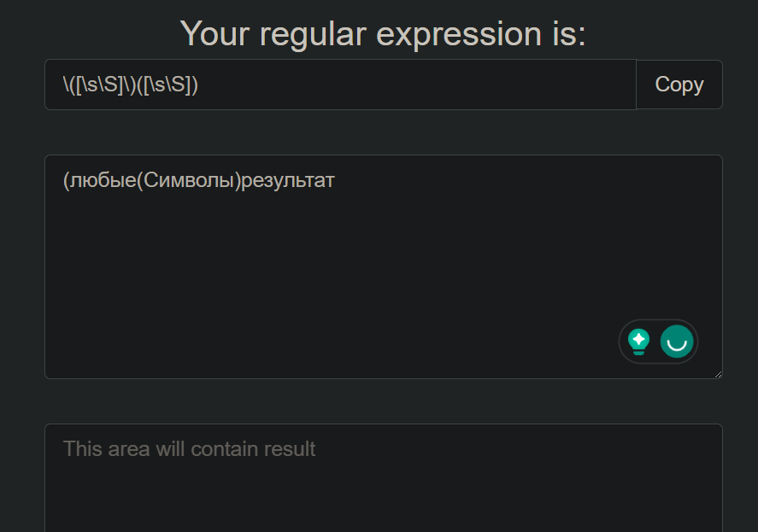Select the teal lightbulb with sparkle
This screenshot has height=532, width=758.
(638, 341)
